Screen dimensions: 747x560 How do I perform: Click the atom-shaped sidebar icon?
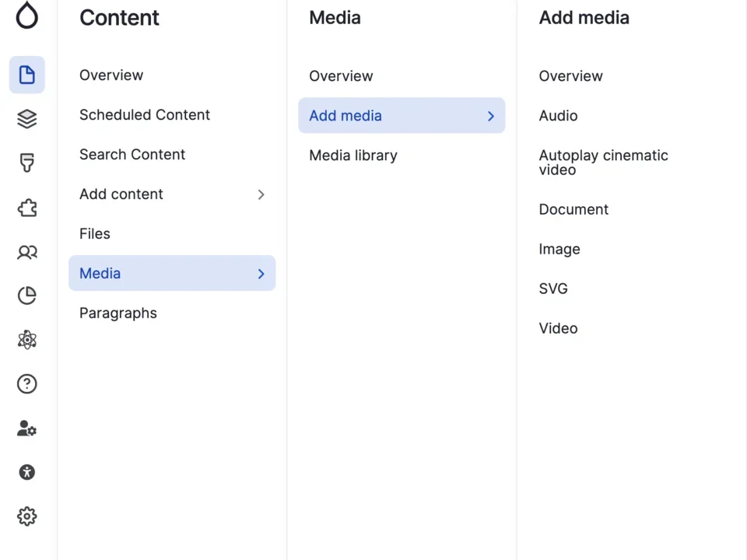coord(27,340)
